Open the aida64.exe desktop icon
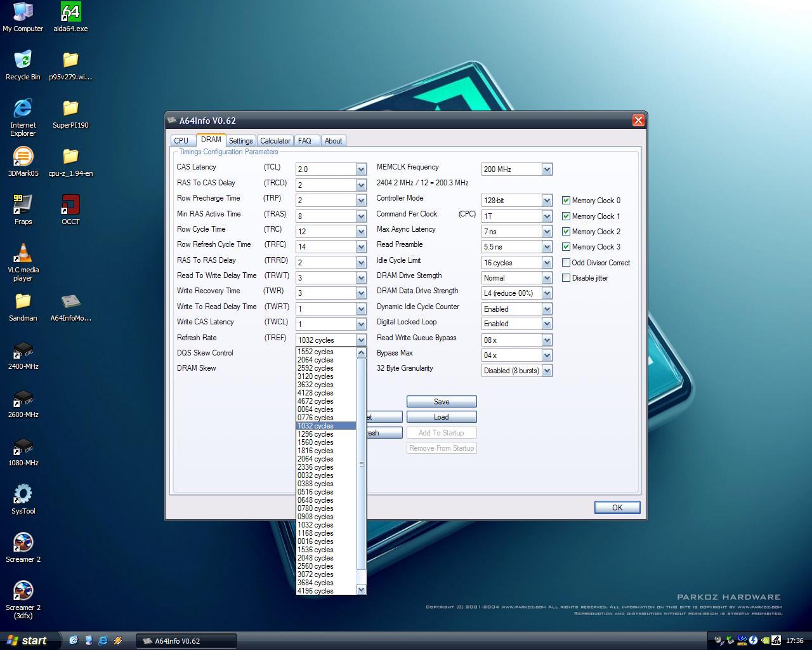 point(70,13)
